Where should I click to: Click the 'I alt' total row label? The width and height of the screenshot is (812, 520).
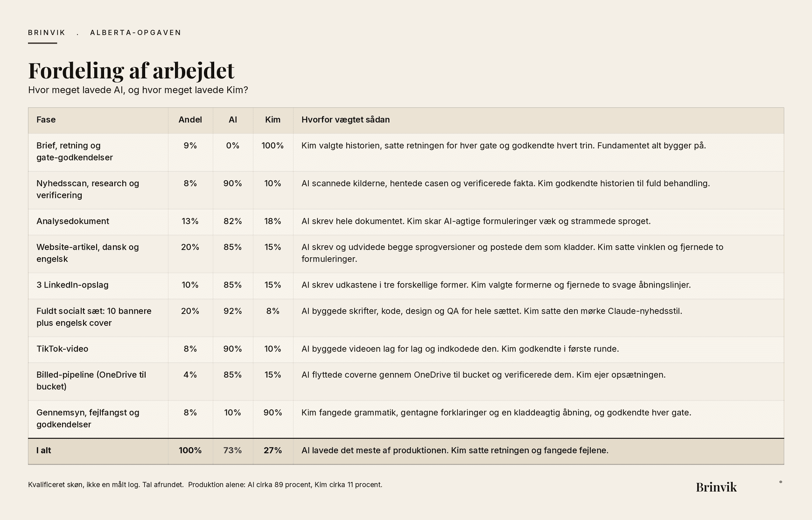point(44,450)
